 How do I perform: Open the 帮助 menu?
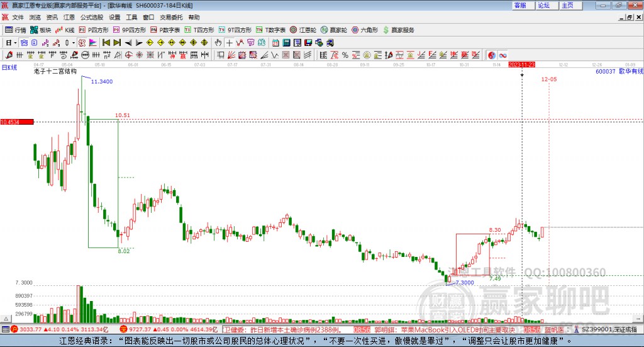coord(194,17)
